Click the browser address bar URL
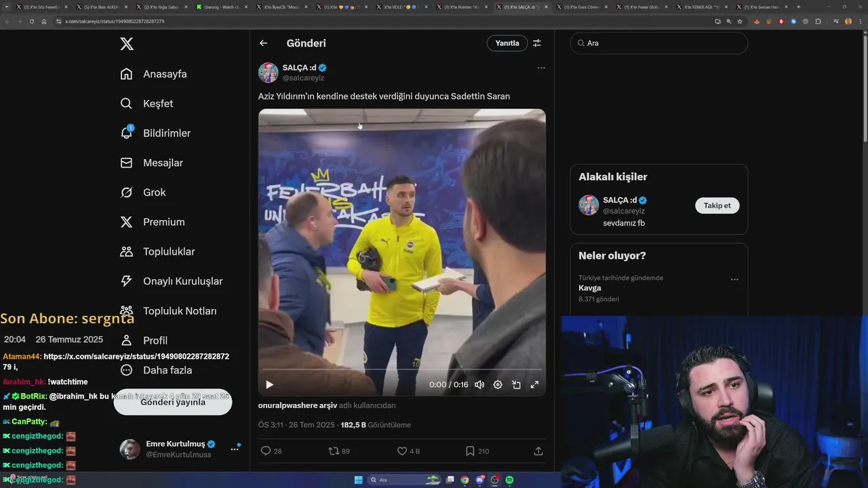The height and width of the screenshot is (488, 868). click(115, 21)
